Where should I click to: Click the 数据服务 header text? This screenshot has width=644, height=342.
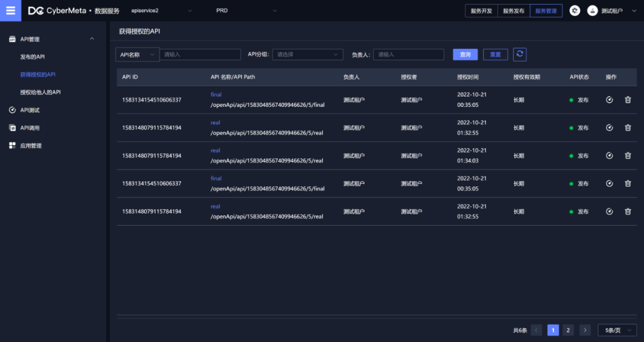pyautogui.click(x=107, y=11)
